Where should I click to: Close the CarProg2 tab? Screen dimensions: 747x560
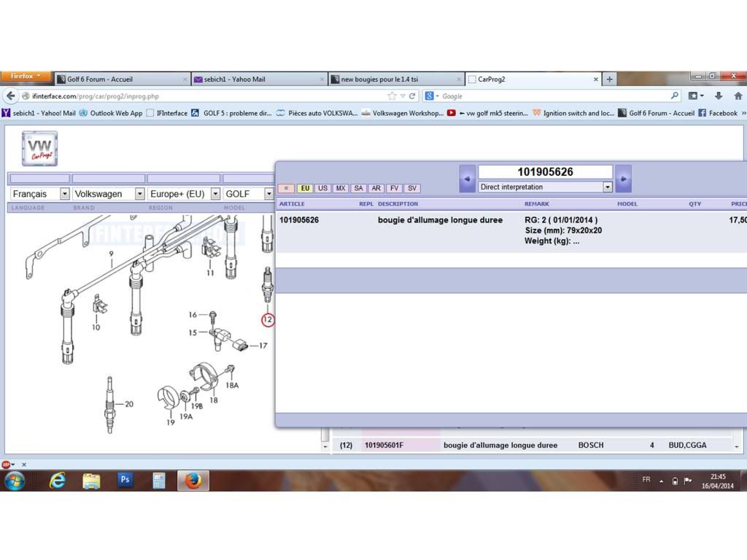click(595, 79)
